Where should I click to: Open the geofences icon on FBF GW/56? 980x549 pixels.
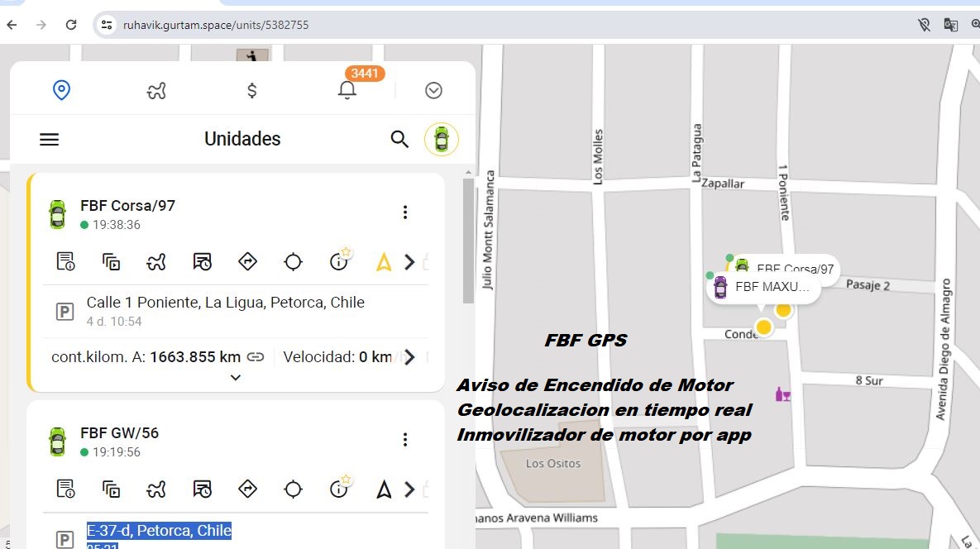156,489
